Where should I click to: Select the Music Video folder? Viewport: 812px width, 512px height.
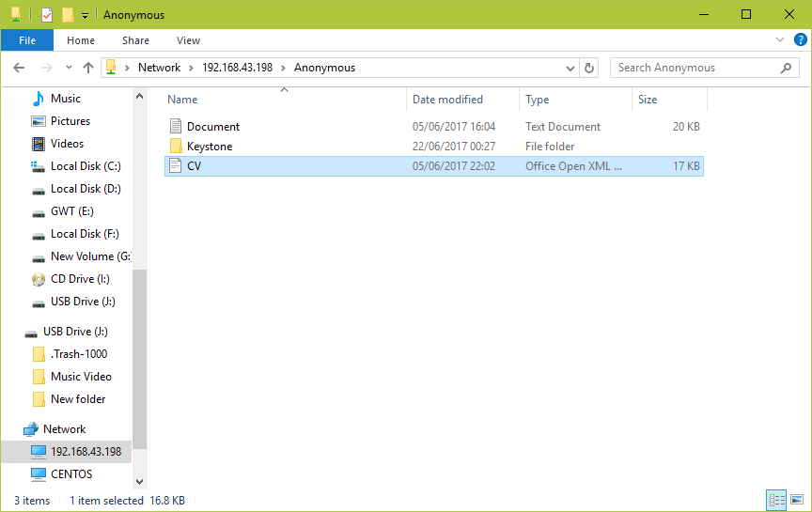[81, 377]
